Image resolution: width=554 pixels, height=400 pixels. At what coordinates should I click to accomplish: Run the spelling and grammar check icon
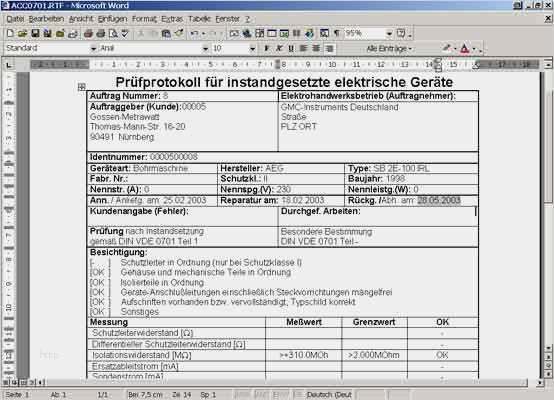click(x=125, y=34)
